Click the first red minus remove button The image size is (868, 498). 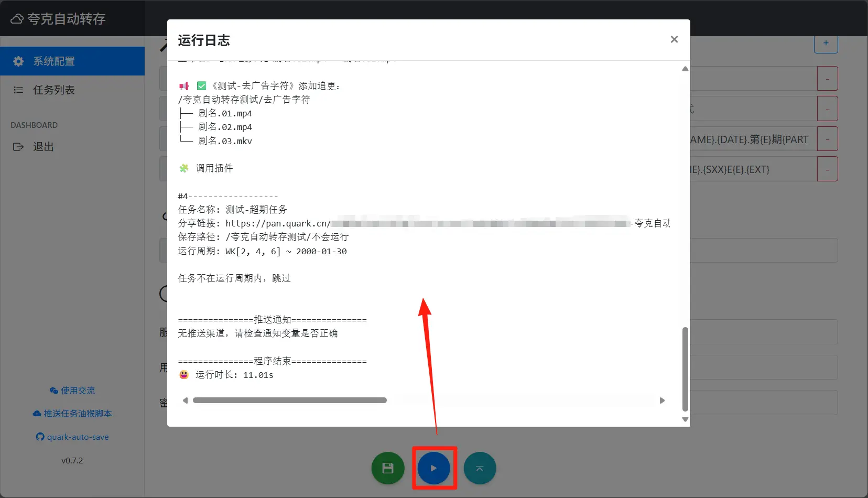[827, 79]
